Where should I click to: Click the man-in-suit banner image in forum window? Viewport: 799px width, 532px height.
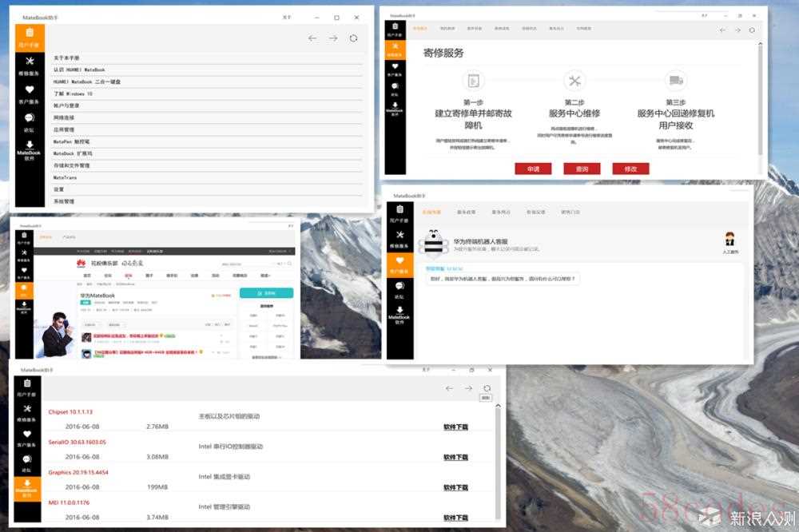tap(57, 334)
